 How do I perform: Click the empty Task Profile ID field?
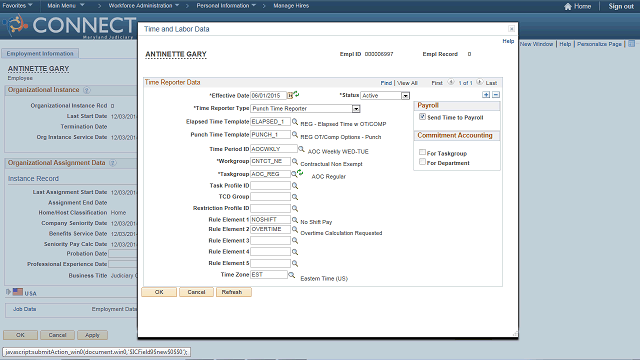coord(270,186)
